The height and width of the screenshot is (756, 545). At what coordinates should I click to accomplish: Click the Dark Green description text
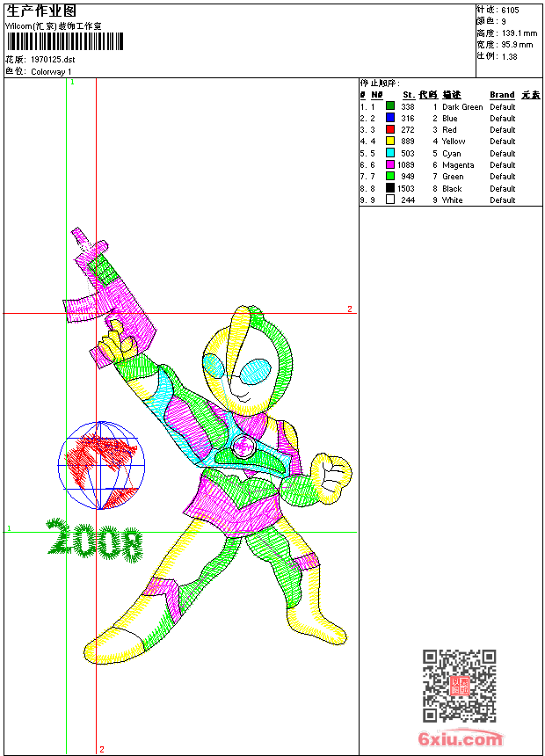(x=462, y=107)
